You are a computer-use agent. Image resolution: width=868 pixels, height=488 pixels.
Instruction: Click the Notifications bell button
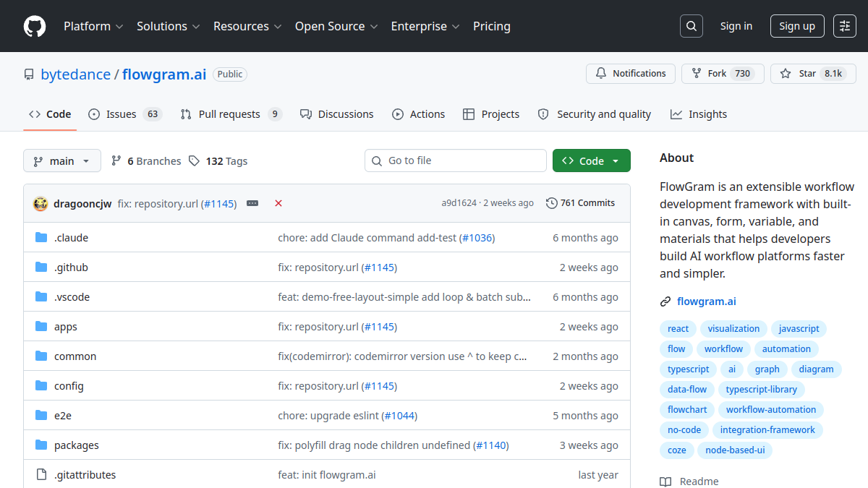coord(631,74)
